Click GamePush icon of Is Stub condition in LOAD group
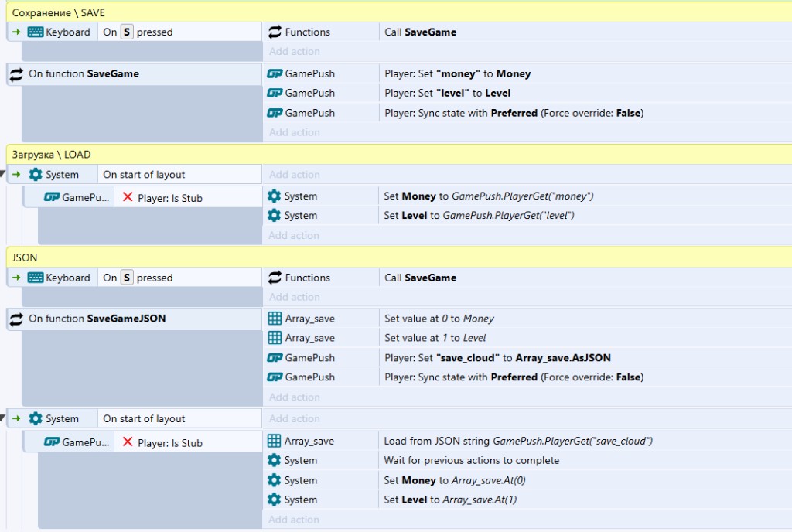 (52, 197)
